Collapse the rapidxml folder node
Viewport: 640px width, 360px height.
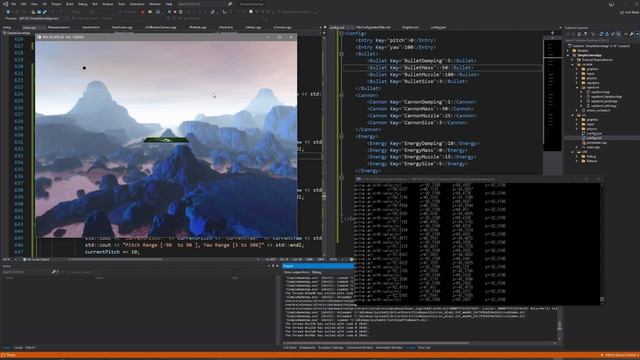point(578,87)
